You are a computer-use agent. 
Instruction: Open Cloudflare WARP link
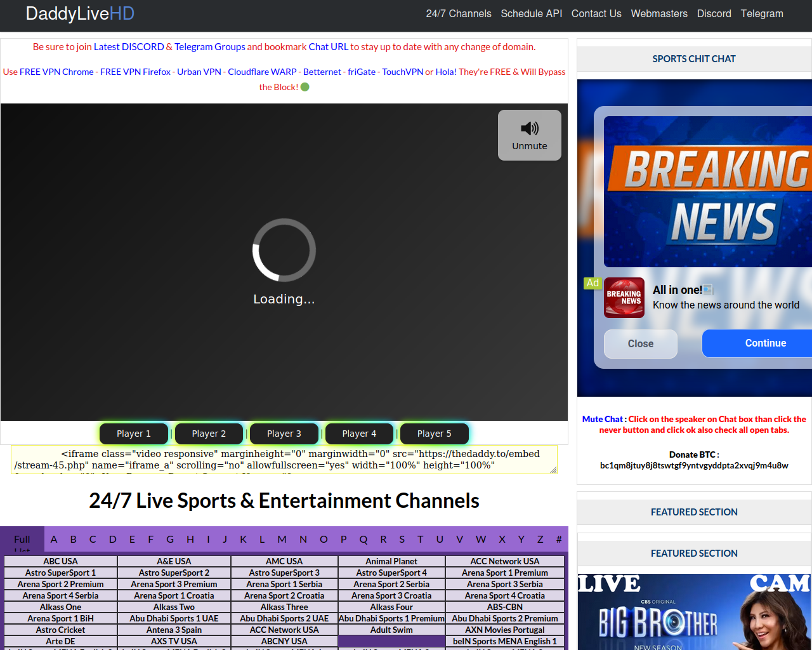(262, 72)
